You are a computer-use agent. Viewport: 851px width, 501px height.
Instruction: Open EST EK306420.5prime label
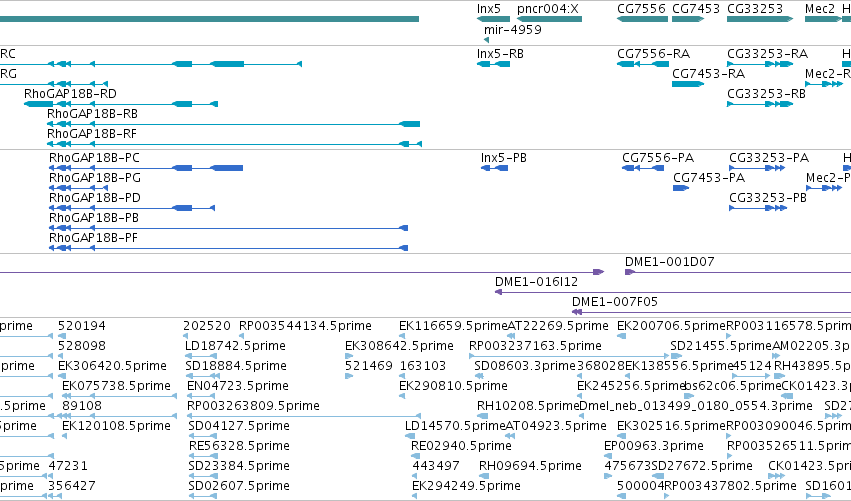pyautogui.click(x=112, y=366)
